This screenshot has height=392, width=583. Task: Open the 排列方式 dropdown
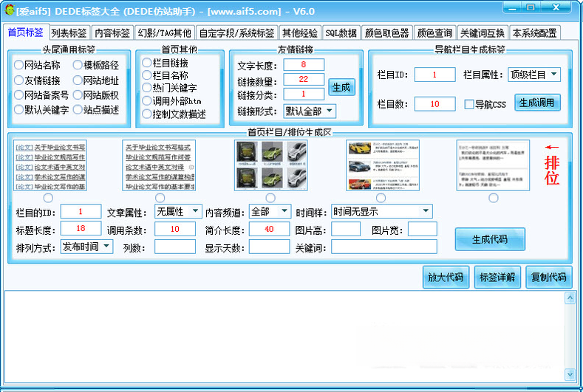(x=86, y=247)
